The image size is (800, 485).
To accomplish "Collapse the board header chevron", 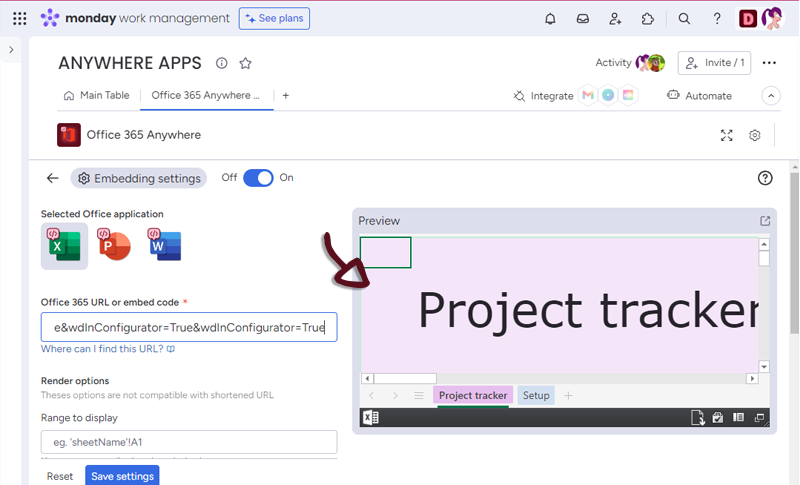I will (770, 96).
